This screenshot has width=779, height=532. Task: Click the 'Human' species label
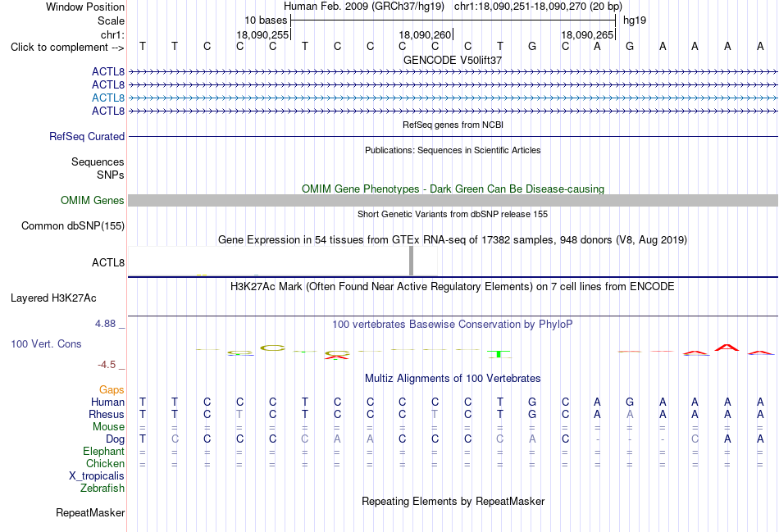tap(107, 402)
